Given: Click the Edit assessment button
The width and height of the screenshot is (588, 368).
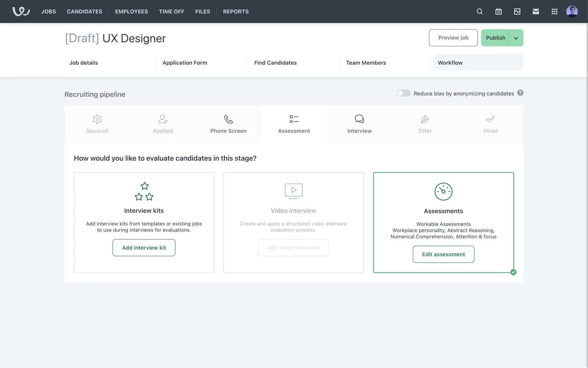Looking at the screenshot, I should 443,254.
